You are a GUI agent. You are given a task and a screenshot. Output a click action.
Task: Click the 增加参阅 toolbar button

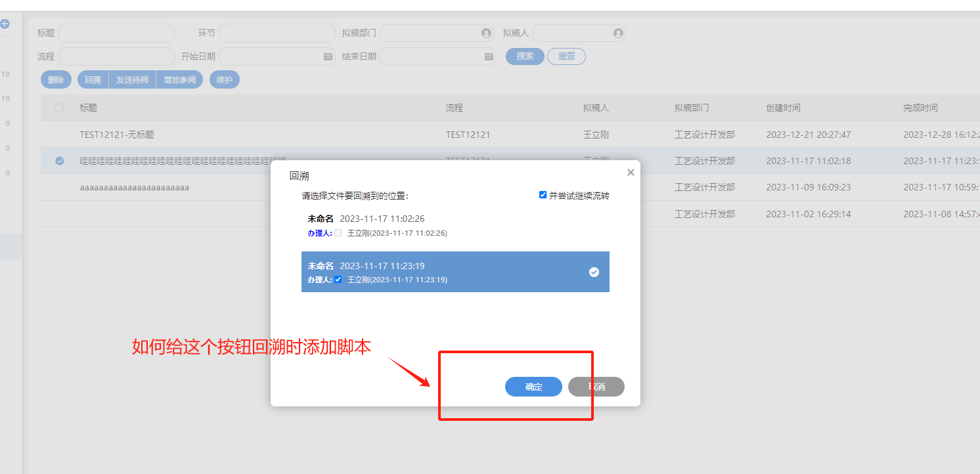point(179,79)
